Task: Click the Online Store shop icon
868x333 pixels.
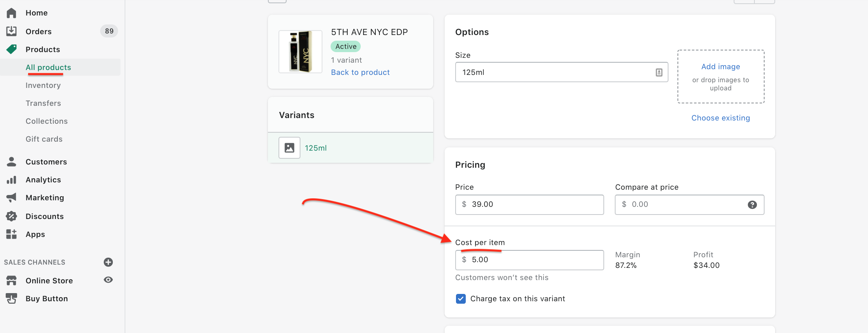Action: [11, 280]
